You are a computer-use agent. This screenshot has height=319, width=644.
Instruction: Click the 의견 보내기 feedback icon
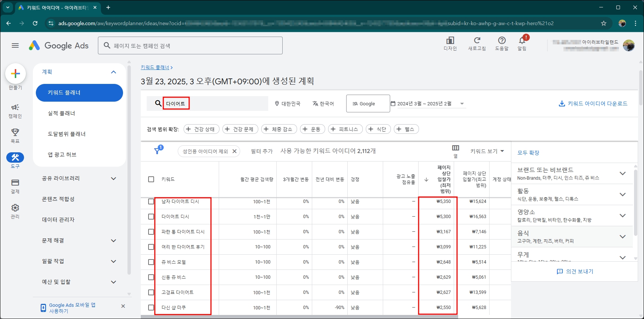pyautogui.click(x=560, y=271)
